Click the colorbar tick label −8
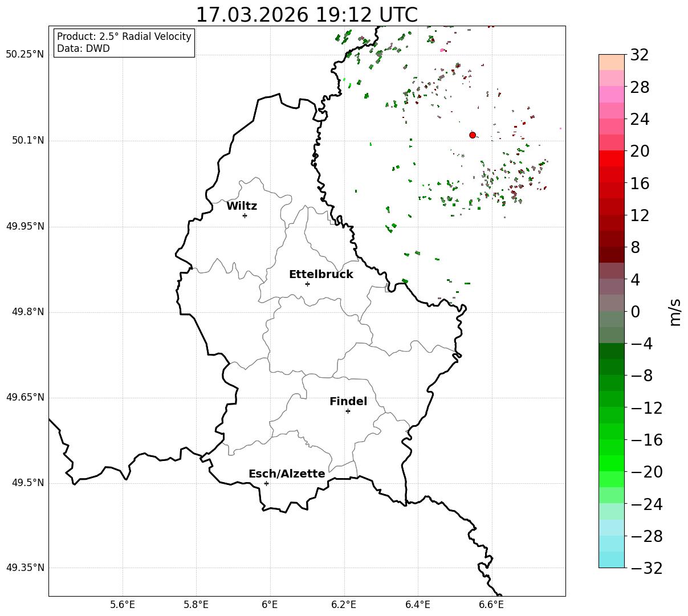This screenshot has height=616, width=688. click(641, 376)
